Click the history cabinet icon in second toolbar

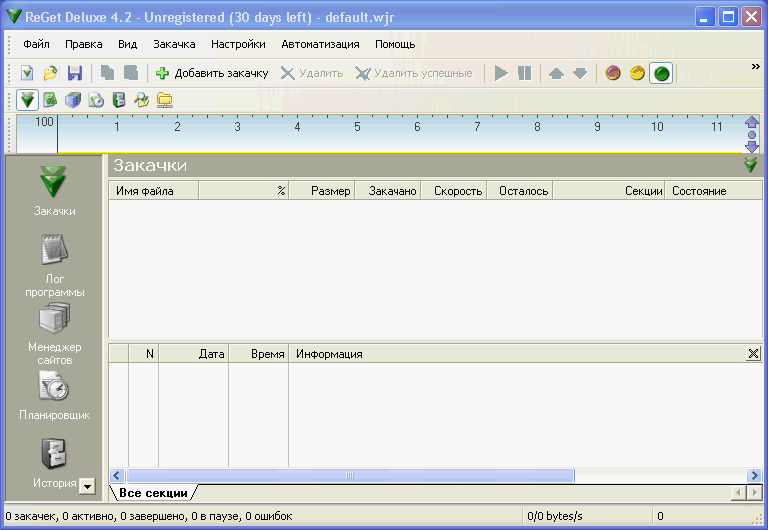point(119,100)
